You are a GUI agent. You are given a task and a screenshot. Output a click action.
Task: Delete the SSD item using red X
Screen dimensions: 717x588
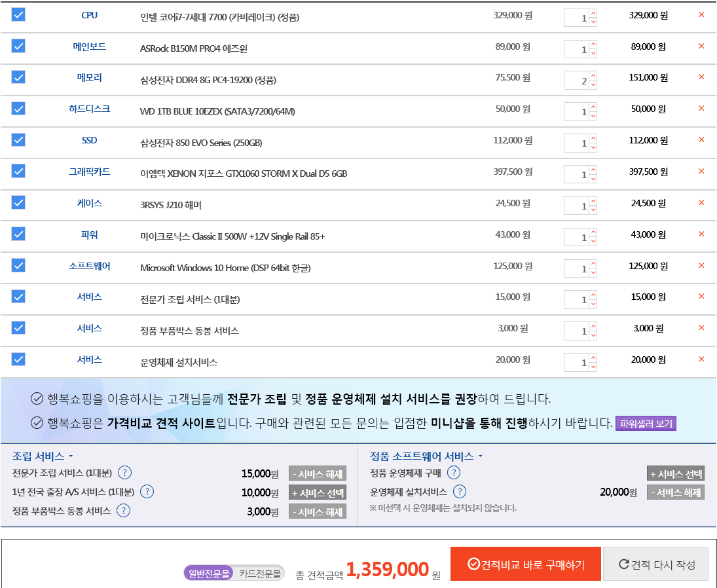pyautogui.click(x=701, y=140)
